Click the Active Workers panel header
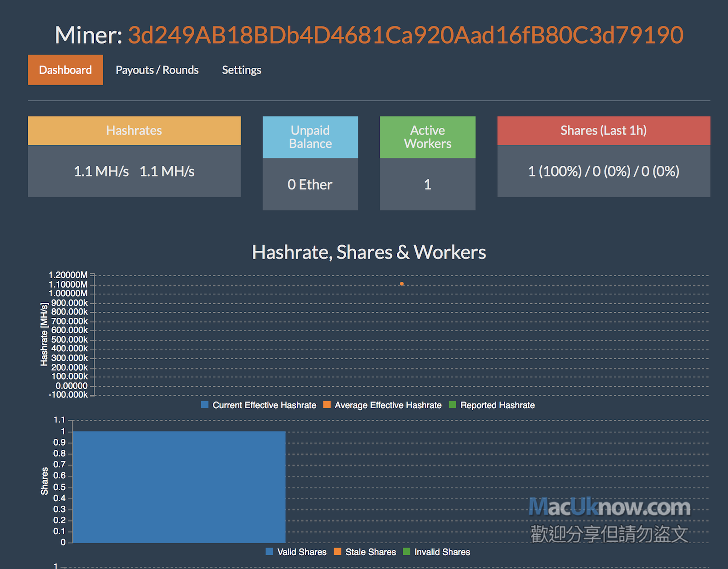The image size is (728, 569). coord(428,137)
